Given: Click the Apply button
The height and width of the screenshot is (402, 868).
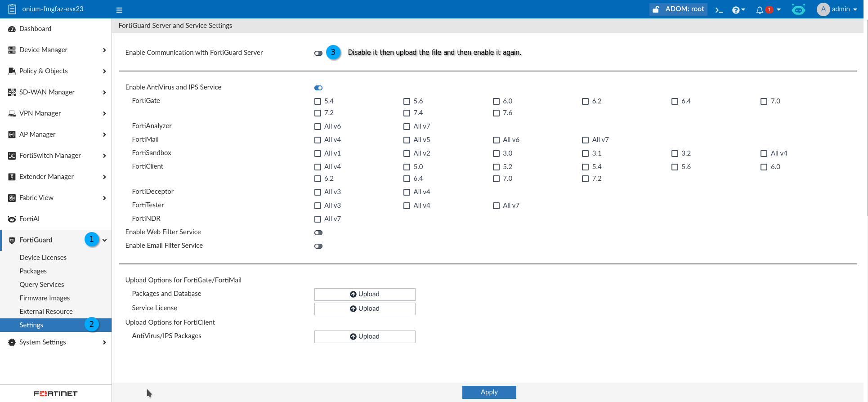Looking at the screenshot, I should point(489,392).
